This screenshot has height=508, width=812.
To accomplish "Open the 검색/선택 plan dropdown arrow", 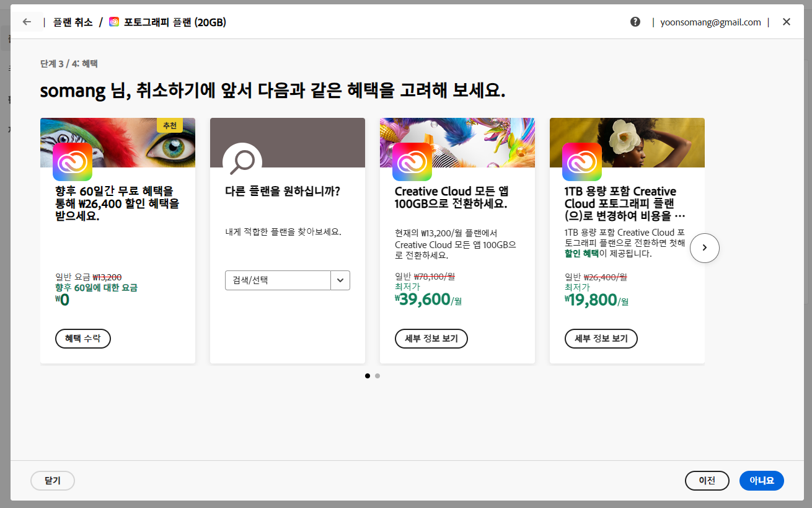I will coord(340,280).
